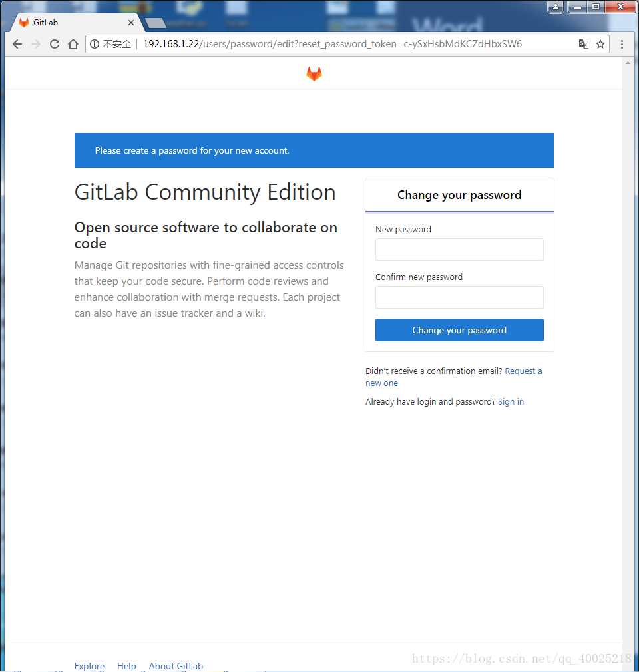639x672 pixels.
Task: Focus the New password field
Action: pyautogui.click(x=459, y=250)
